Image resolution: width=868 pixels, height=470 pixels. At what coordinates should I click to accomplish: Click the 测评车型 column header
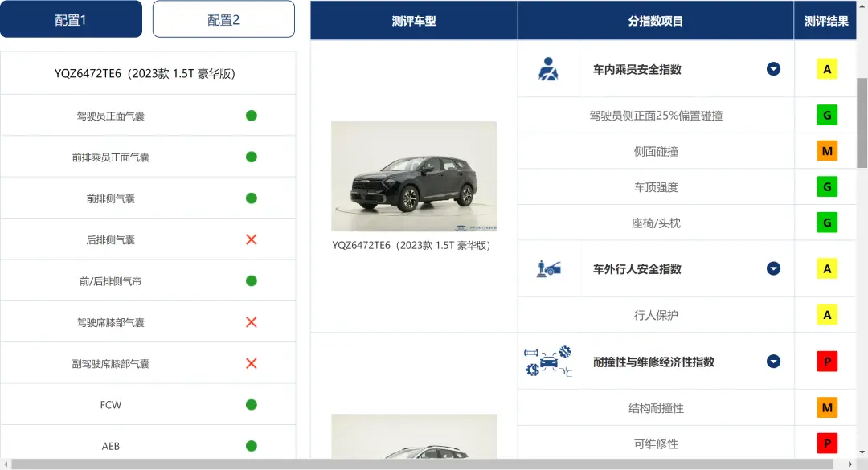414,20
